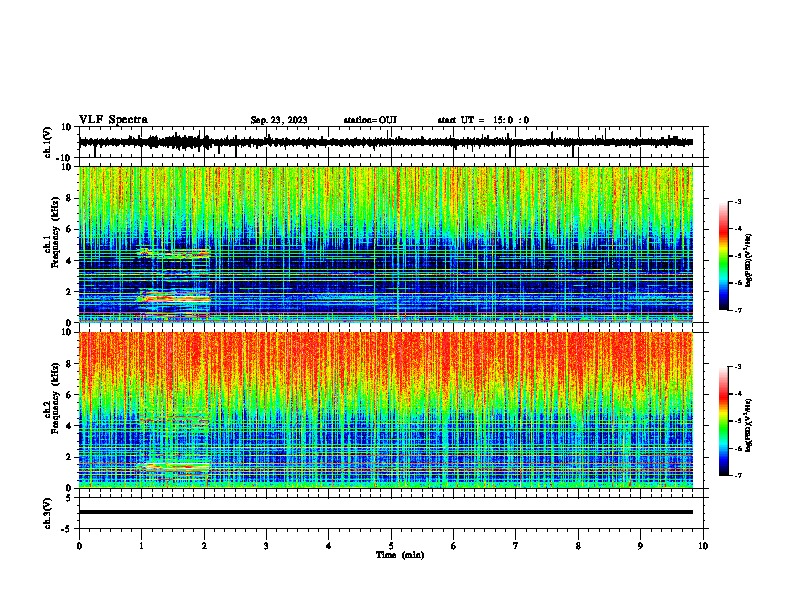Click time axis tick label "1"

pyautogui.click(x=141, y=546)
